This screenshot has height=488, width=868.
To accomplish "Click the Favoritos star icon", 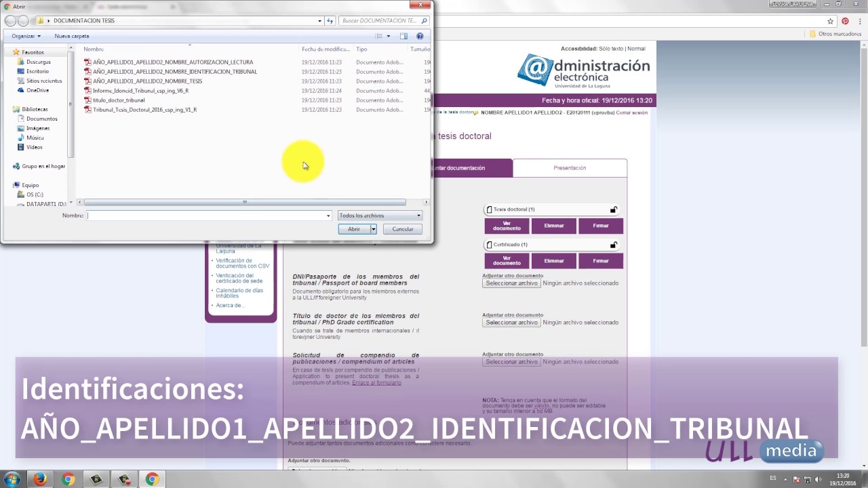I will 16,52.
